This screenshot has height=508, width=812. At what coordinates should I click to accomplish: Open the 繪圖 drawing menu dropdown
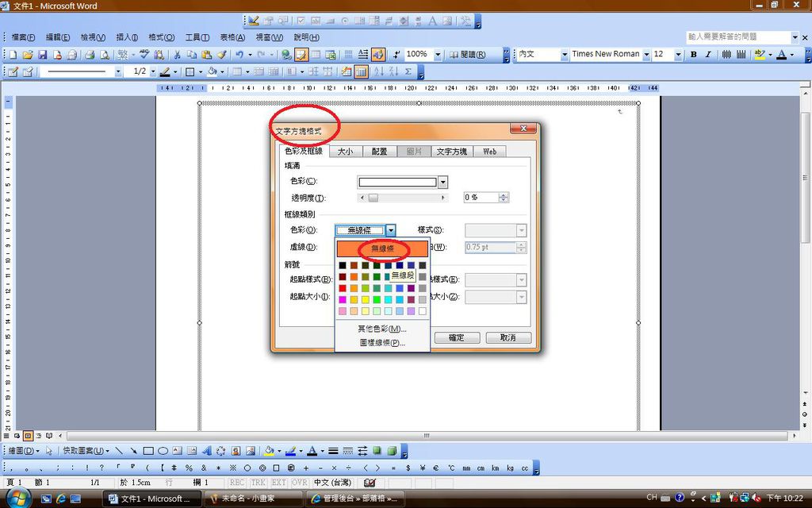(23, 451)
